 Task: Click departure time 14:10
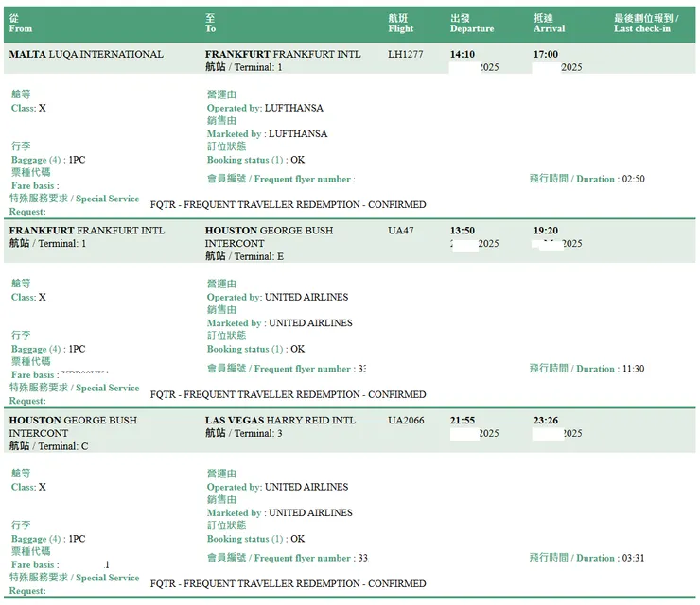pyautogui.click(x=462, y=55)
